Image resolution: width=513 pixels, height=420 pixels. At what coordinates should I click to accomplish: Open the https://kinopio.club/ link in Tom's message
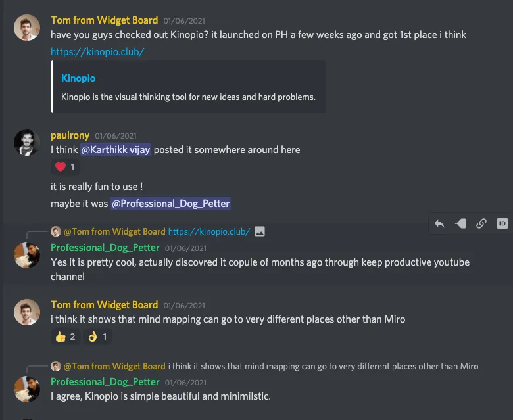point(97,51)
